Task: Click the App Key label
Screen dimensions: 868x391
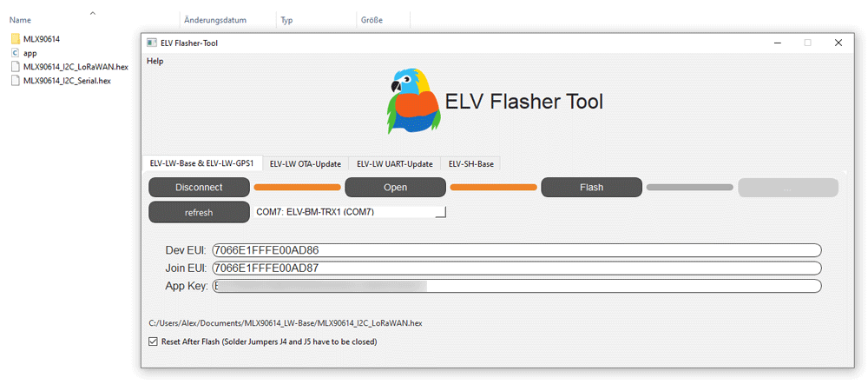Action: click(x=187, y=286)
